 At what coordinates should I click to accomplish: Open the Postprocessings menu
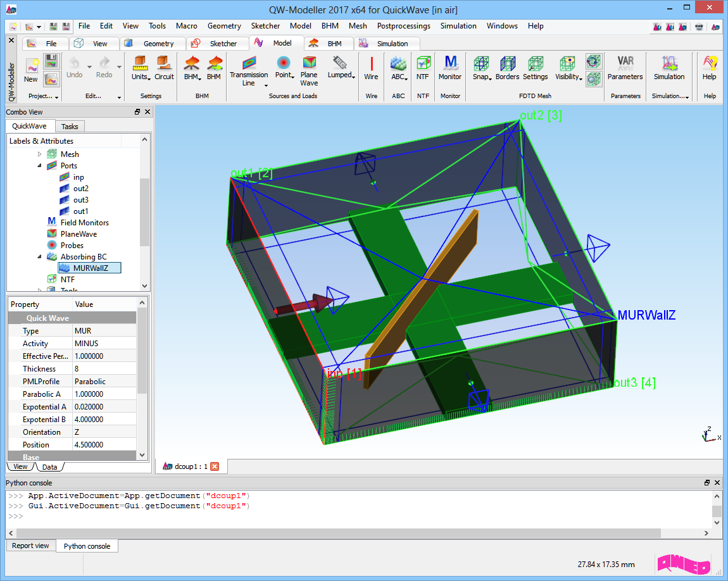pos(403,26)
